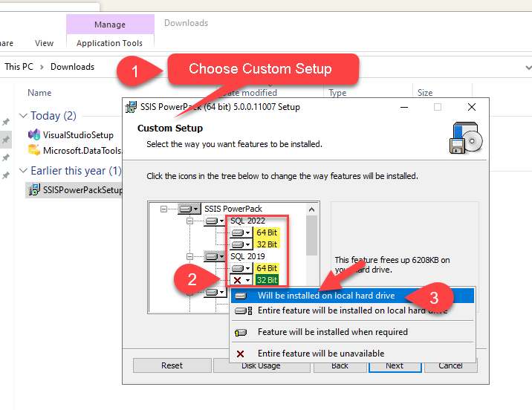Image resolution: width=532 pixels, height=410 pixels.
Task: Select 64 Bit under SQL 2022
Action: point(267,232)
